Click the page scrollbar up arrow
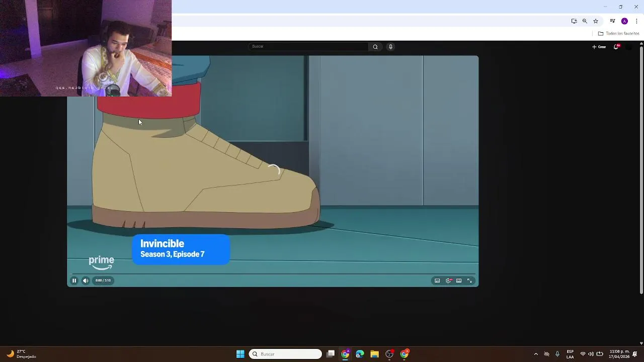The height and width of the screenshot is (362, 644). (x=641, y=44)
